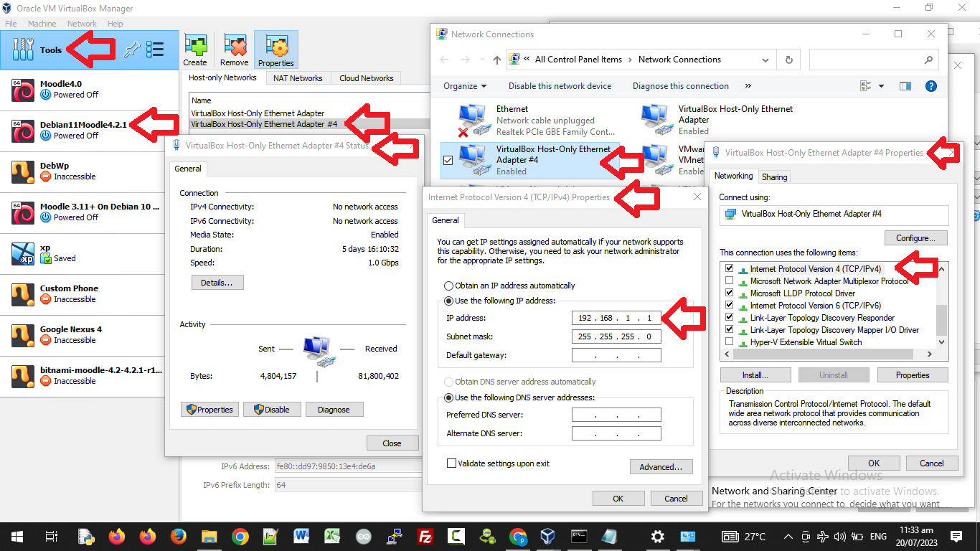Click OK in IPv4 Properties dialog
The width and height of the screenshot is (980, 551).
tap(618, 499)
